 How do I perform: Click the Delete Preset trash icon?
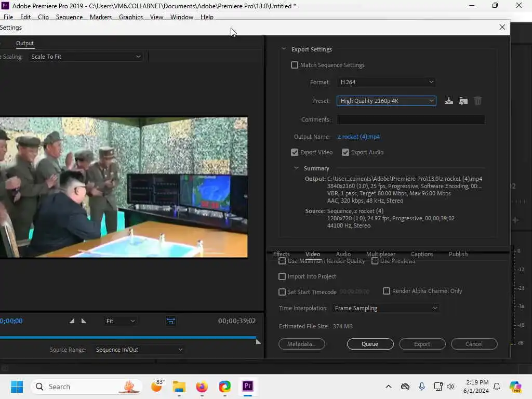point(477,101)
